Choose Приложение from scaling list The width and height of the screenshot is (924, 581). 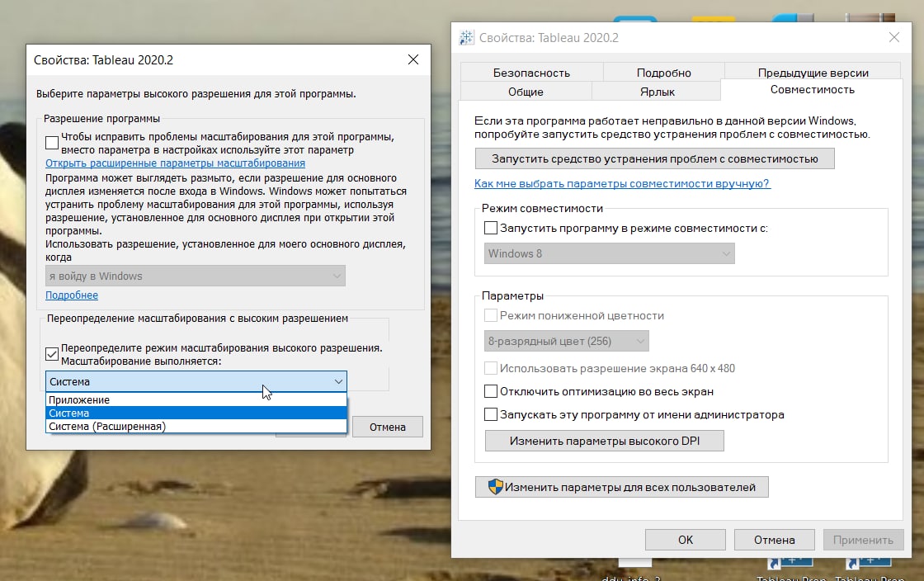(196, 399)
